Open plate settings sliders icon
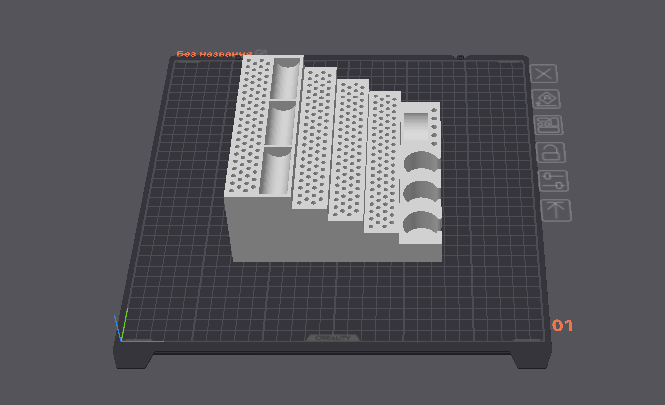The width and height of the screenshot is (665, 405). click(x=554, y=181)
